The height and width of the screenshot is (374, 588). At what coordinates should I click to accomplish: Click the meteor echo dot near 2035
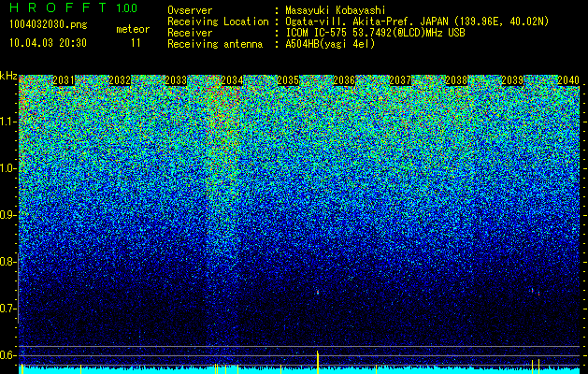click(x=317, y=292)
